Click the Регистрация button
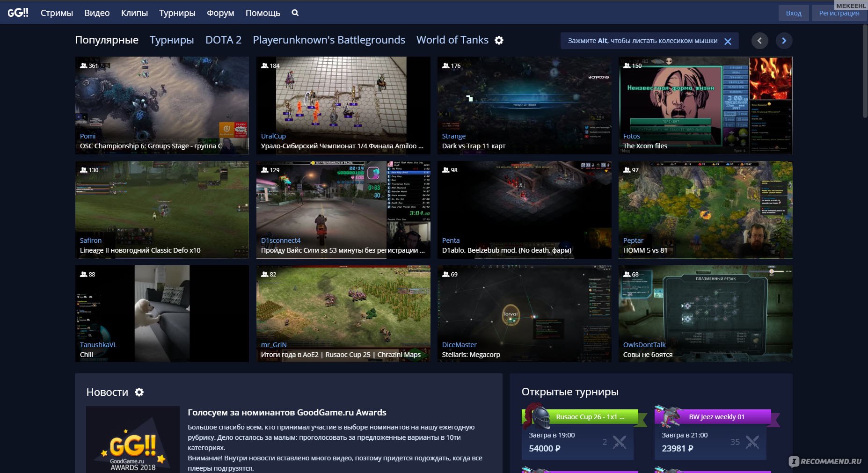Screen dimensions: 868x473 839,13
